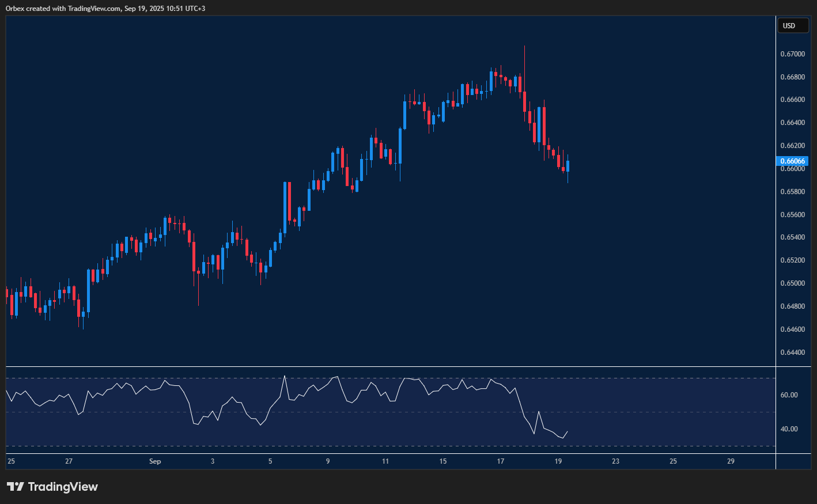Viewport: 817px width, 504px height.
Task: Click the RSI upper dashed overbought line
Action: point(346,378)
